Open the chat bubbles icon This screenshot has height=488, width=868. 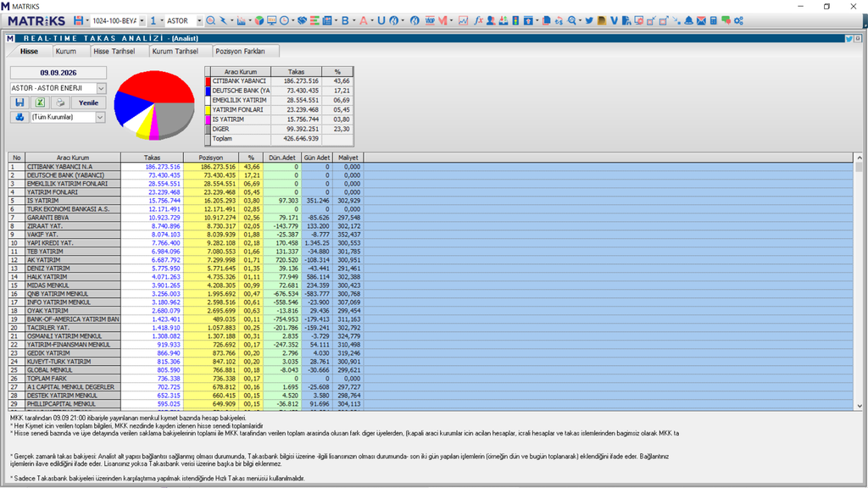(x=726, y=20)
